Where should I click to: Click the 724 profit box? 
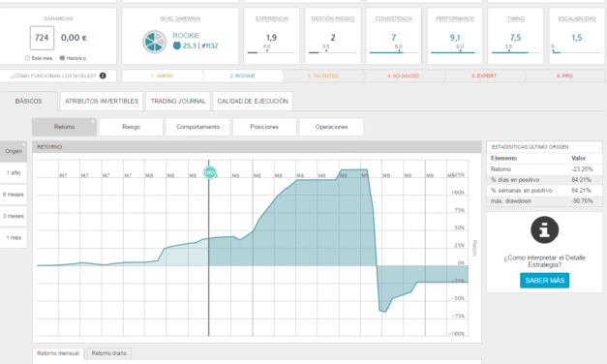pos(43,38)
